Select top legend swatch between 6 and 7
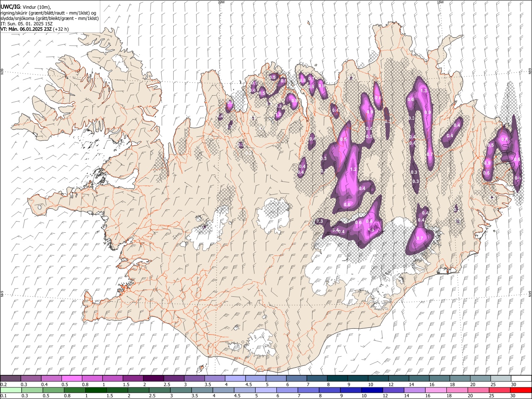 [x=296, y=378]
